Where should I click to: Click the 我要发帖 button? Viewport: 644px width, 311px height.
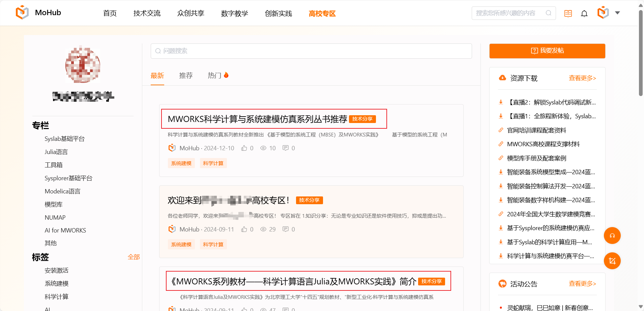(x=547, y=51)
